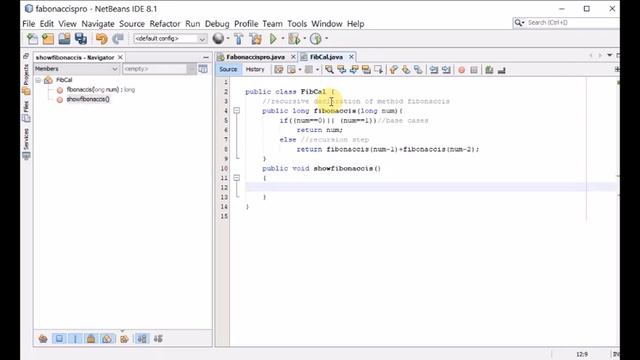Open the File menu
The height and width of the screenshot is (360, 640).
(x=29, y=24)
